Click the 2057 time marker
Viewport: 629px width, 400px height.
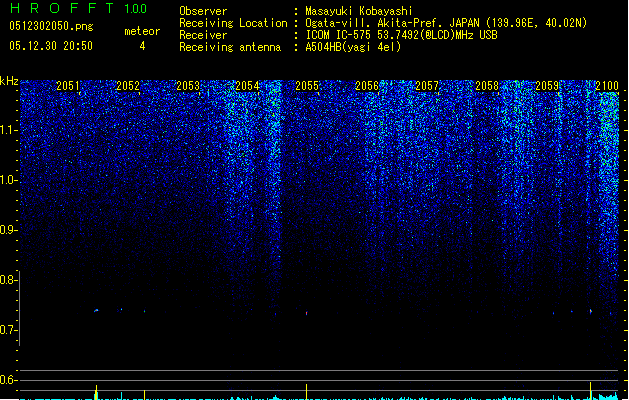(x=427, y=86)
